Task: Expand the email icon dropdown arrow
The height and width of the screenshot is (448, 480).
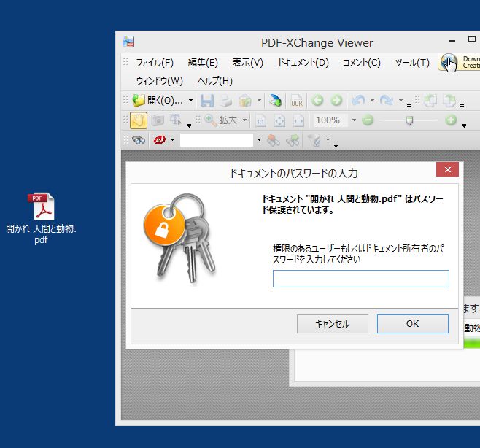Action: [x=259, y=101]
